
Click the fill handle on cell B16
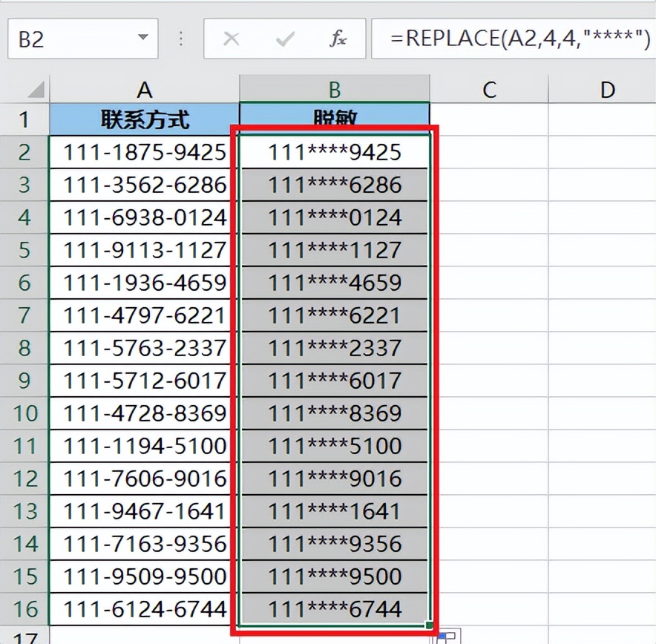pos(429,625)
